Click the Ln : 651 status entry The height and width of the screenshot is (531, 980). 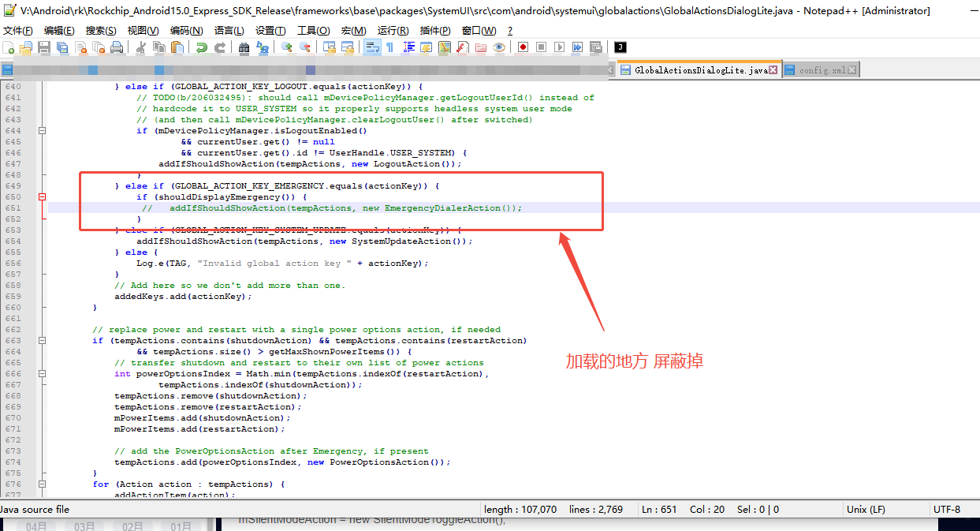[x=658, y=510]
